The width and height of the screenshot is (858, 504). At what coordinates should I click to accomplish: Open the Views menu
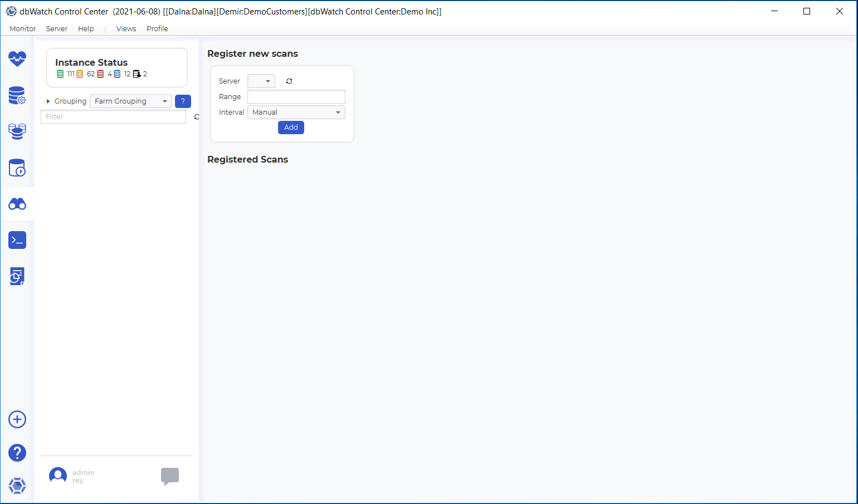[x=126, y=29]
